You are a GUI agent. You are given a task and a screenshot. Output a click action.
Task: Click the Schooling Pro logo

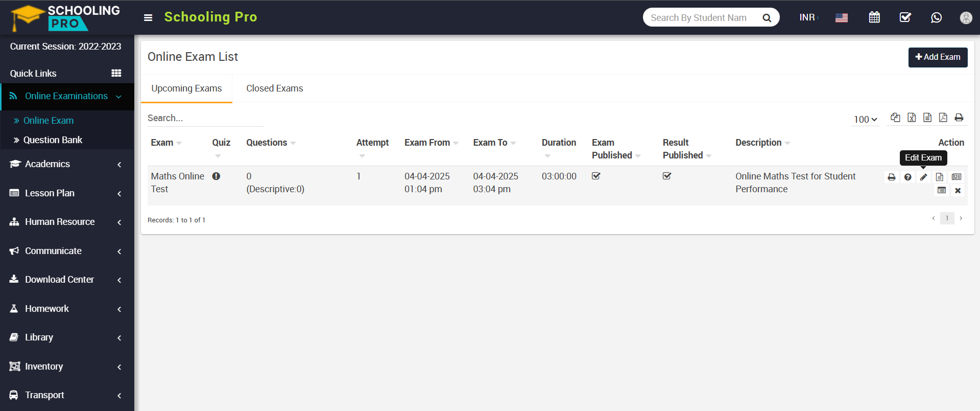66,17
